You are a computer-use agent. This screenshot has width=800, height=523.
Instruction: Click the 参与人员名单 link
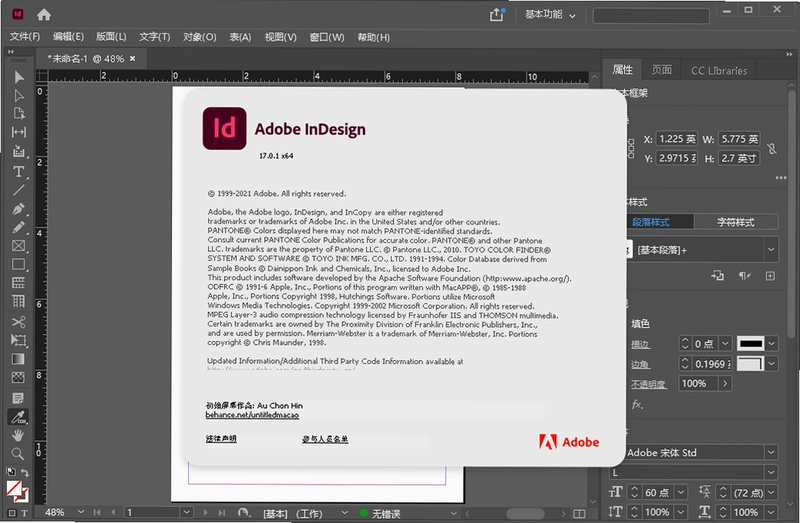(325, 439)
